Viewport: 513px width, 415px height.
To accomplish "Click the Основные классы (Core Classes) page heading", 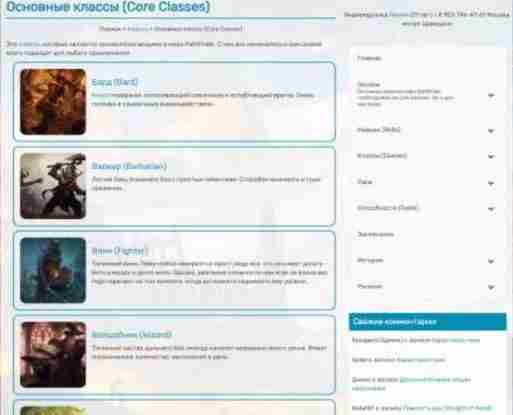I will 108,7.
